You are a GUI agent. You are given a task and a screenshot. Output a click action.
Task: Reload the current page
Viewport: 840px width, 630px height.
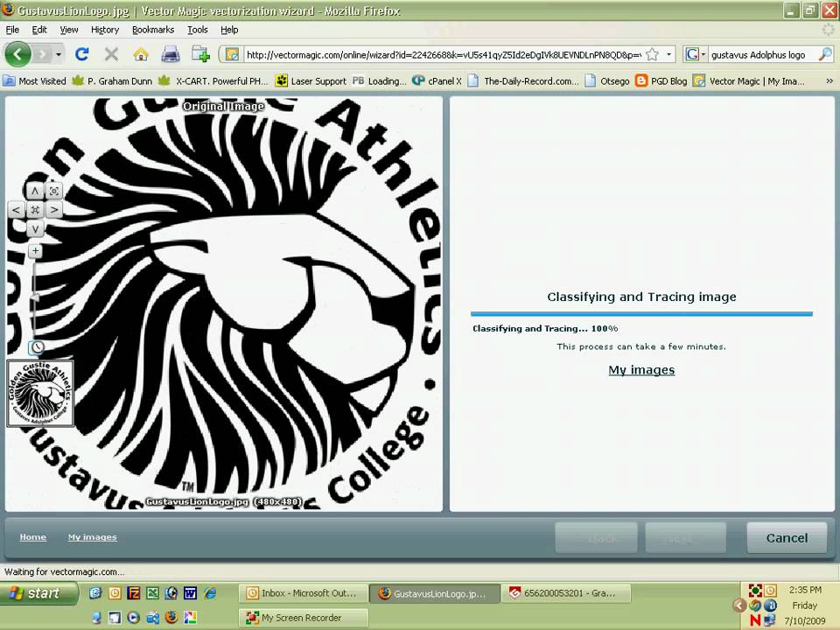(82, 54)
